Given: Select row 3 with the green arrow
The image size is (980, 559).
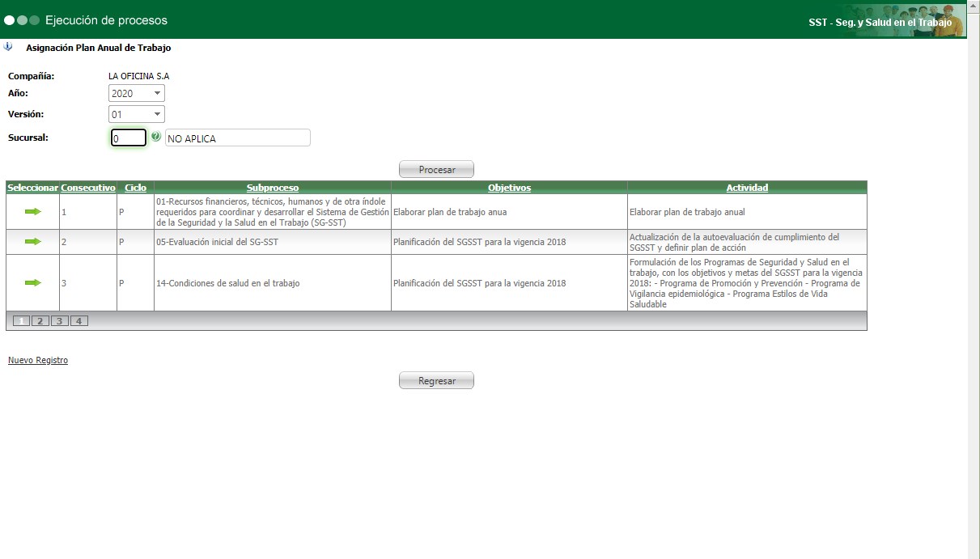Looking at the screenshot, I should pos(32,282).
